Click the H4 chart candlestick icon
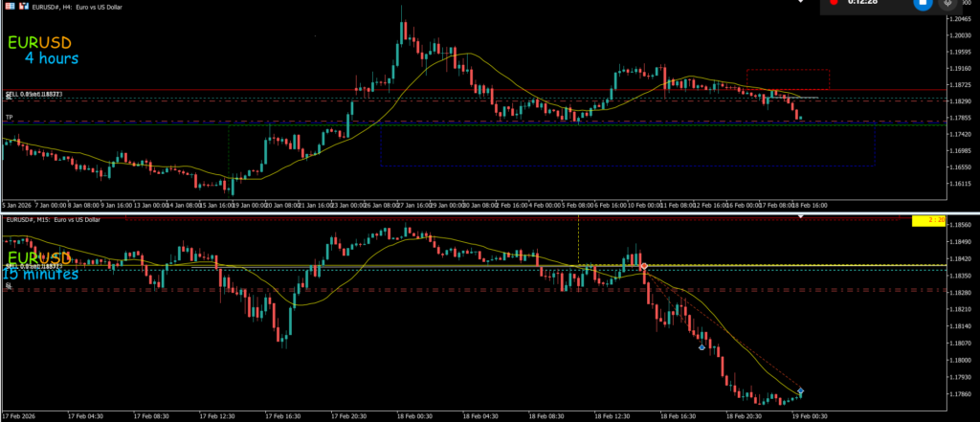980x422 pixels. pyautogui.click(x=25, y=5)
